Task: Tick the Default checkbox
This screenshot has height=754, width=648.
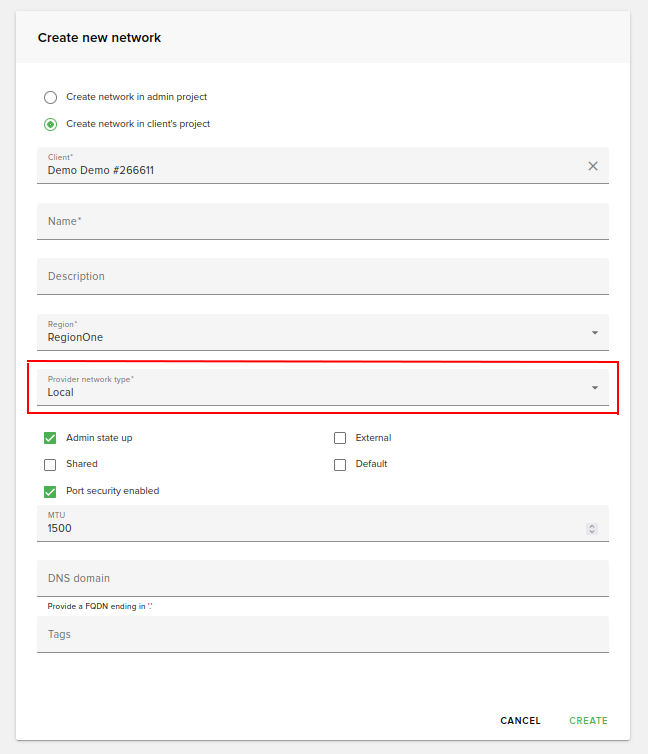Action: (340, 465)
